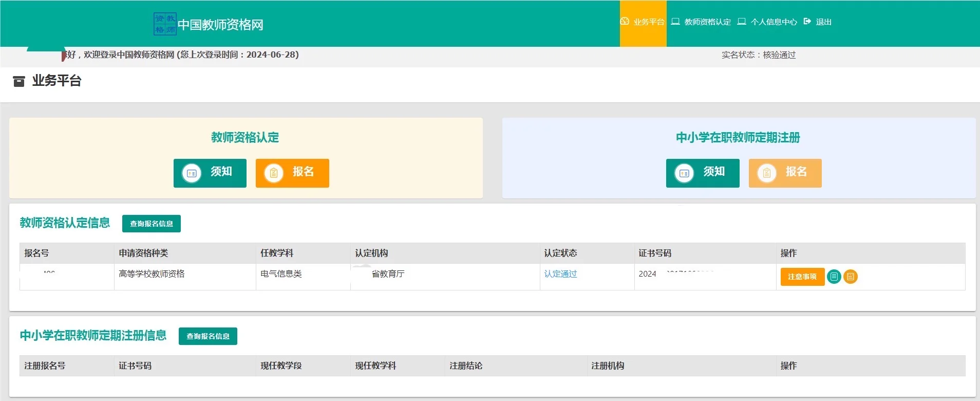Click the orange document icon in 操作 column

[x=851, y=277]
